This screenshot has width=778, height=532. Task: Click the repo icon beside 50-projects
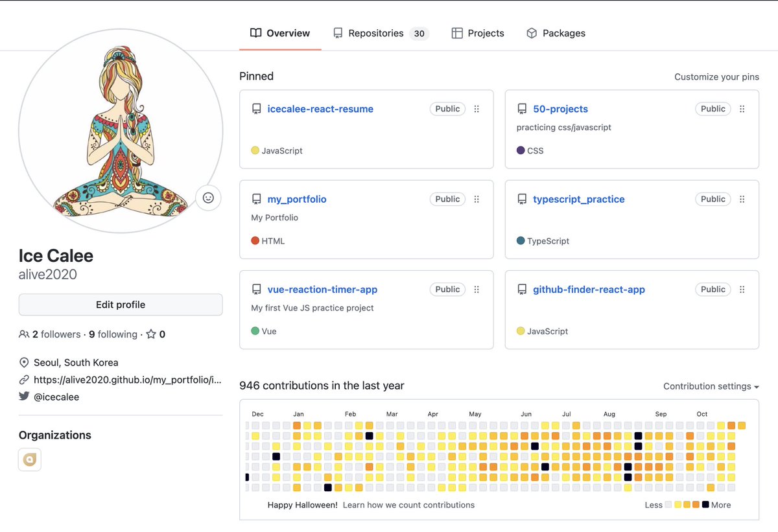[x=522, y=109]
